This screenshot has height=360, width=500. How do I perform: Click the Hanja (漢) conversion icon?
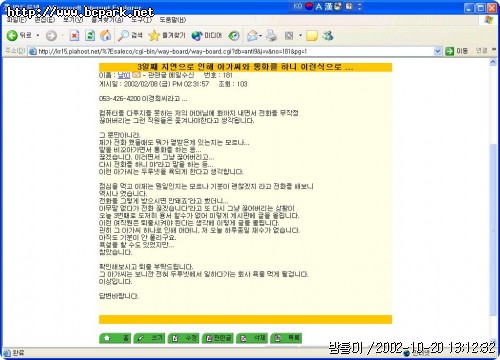coord(328,6)
